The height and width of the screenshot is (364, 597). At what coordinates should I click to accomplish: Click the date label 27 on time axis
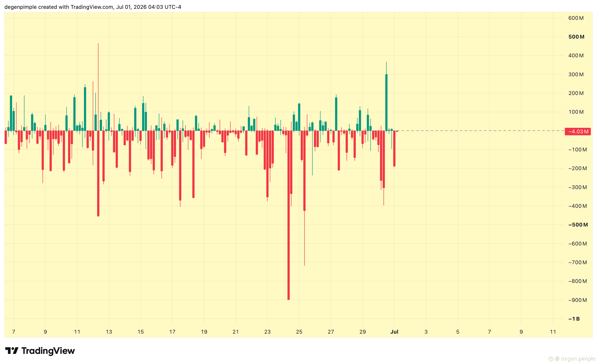click(331, 332)
